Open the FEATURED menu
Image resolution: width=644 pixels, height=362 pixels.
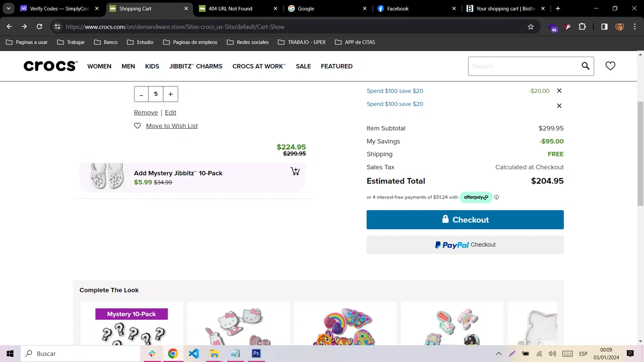(337, 66)
